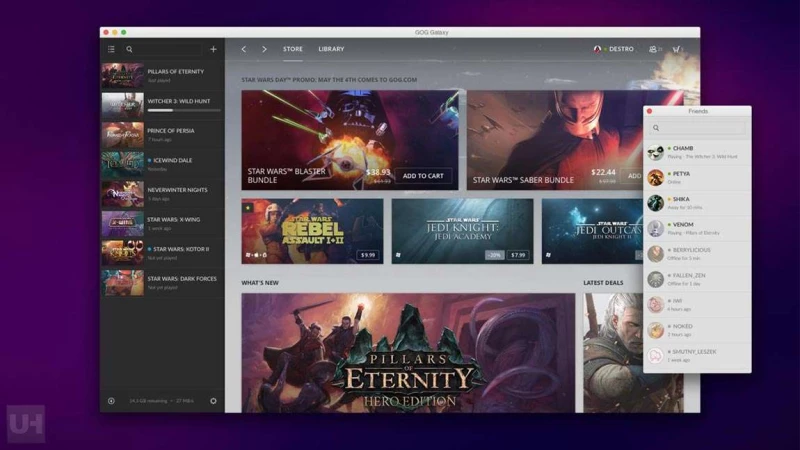Open downloads icon at sidebar bottom left
The image size is (800, 450).
[x=111, y=401]
